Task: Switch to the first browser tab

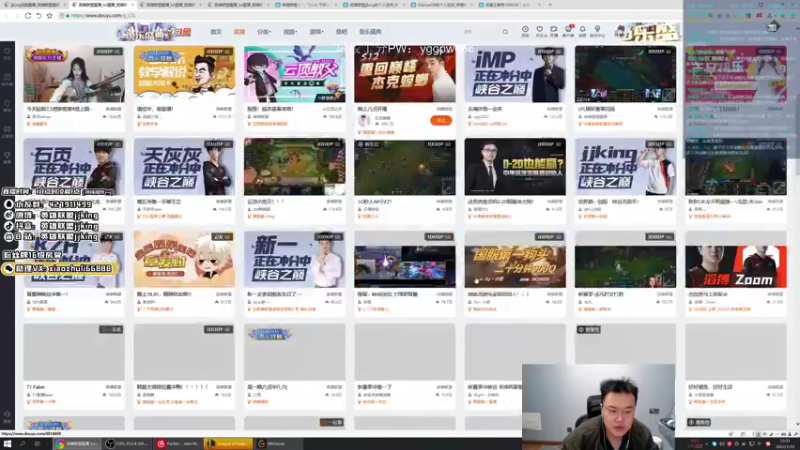Action: tap(34, 5)
